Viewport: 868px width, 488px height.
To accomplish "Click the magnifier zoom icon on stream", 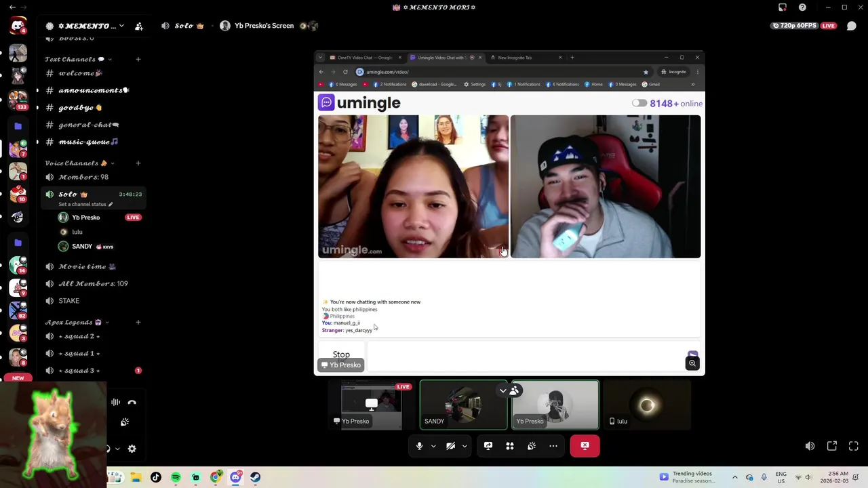I will tap(692, 363).
